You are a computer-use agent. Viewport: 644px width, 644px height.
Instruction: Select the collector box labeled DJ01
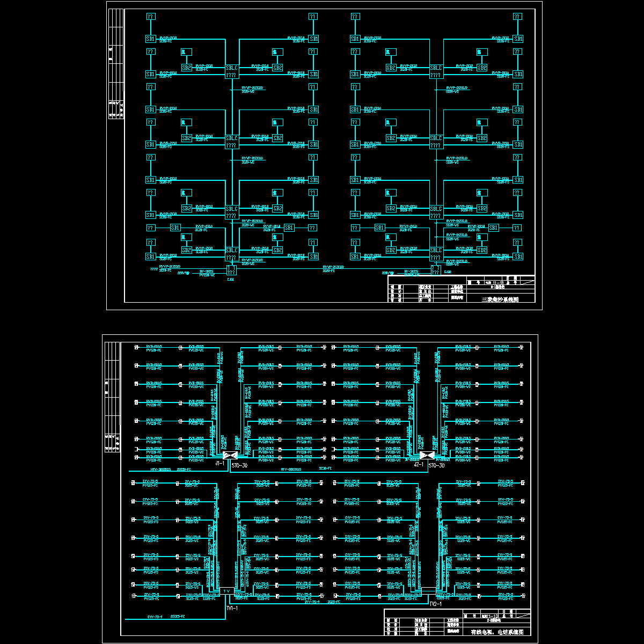[x=231, y=270]
